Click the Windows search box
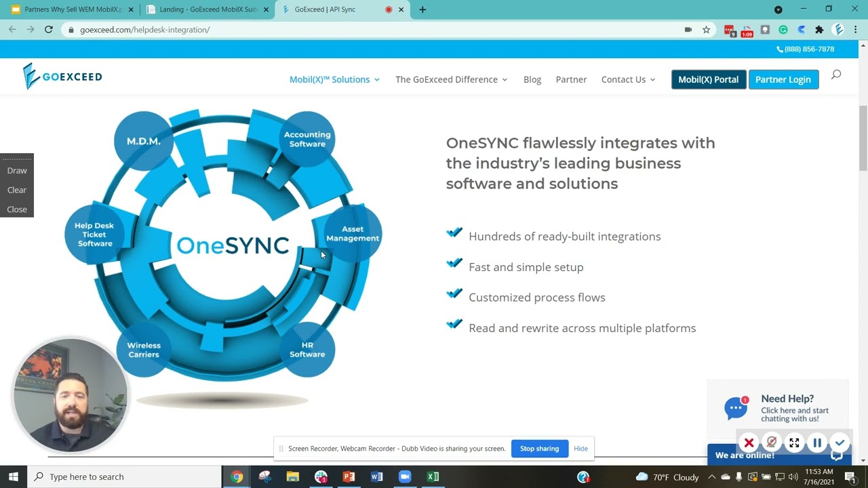 click(x=124, y=476)
